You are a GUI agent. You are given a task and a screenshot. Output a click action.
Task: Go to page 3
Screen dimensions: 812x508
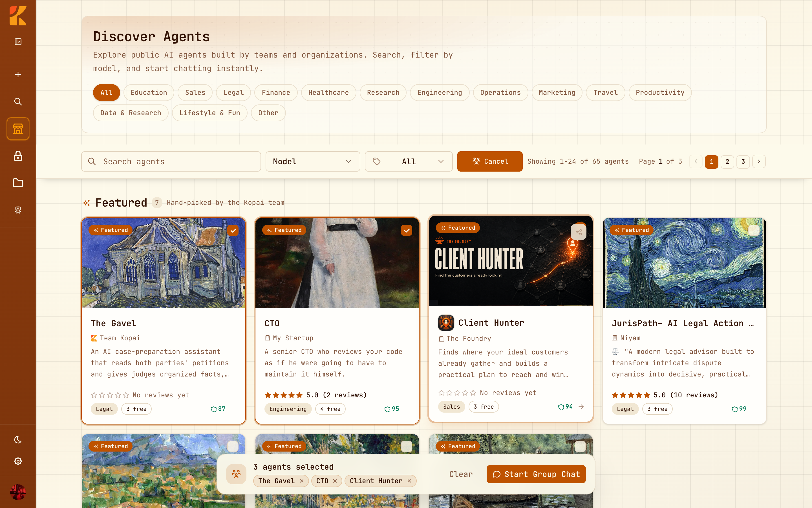743,162
